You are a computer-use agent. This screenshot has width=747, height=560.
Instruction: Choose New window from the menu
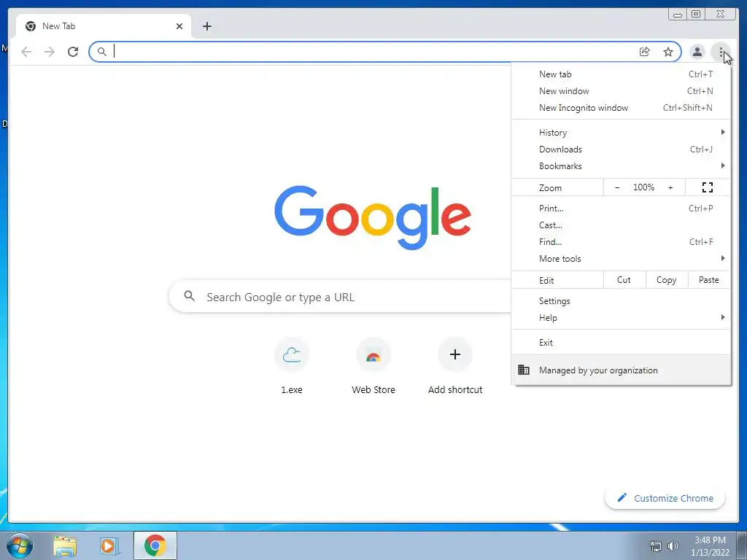622,91
